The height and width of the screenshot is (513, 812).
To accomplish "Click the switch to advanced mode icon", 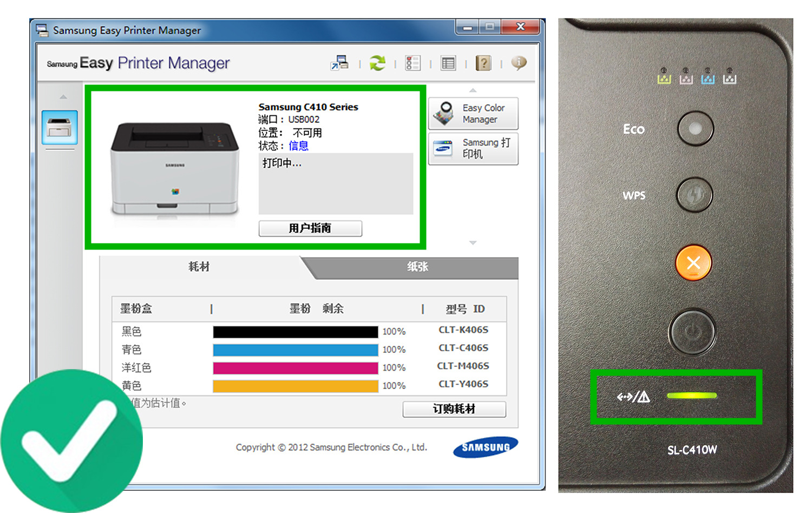I will [339, 63].
